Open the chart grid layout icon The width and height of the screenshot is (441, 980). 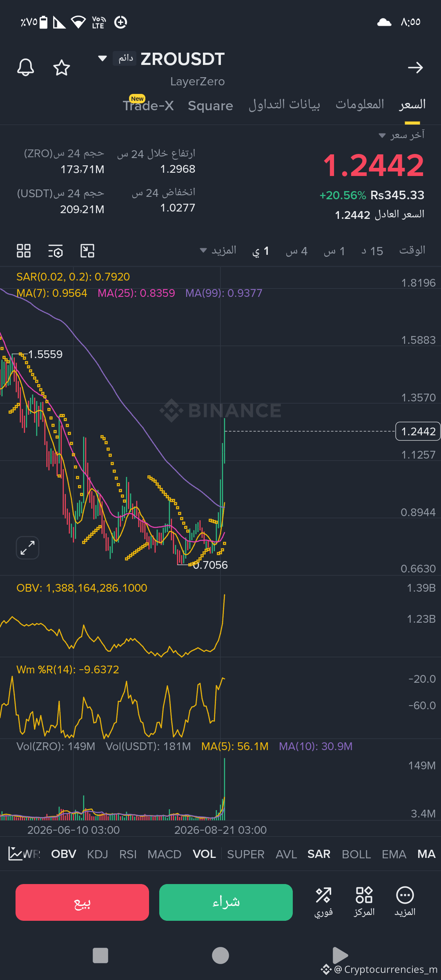24,251
